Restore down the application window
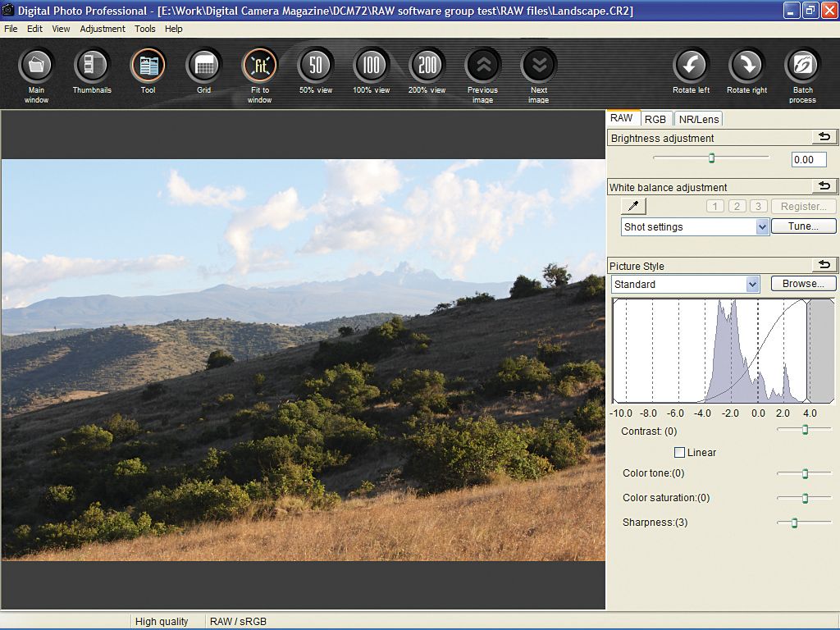 tap(810, 10)
